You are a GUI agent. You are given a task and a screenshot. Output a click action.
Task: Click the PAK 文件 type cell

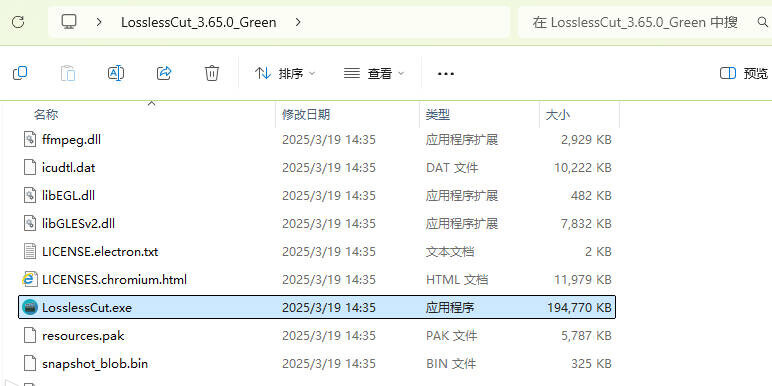click(x=451, y=336)
